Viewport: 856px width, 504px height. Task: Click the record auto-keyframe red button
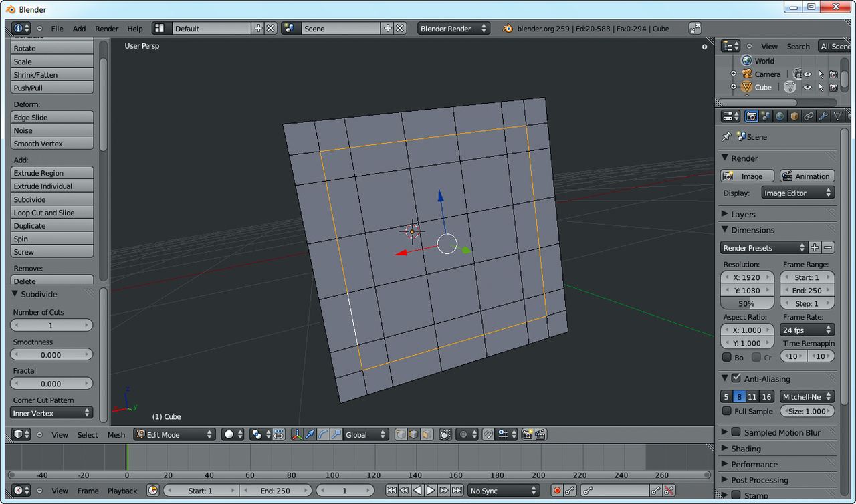click(557, 491)
